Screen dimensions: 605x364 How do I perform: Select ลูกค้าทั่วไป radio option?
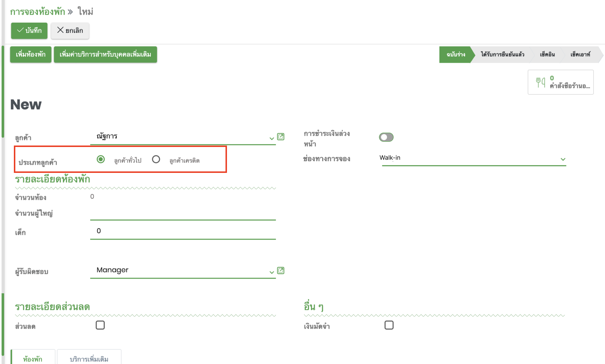tap(101, 159)
